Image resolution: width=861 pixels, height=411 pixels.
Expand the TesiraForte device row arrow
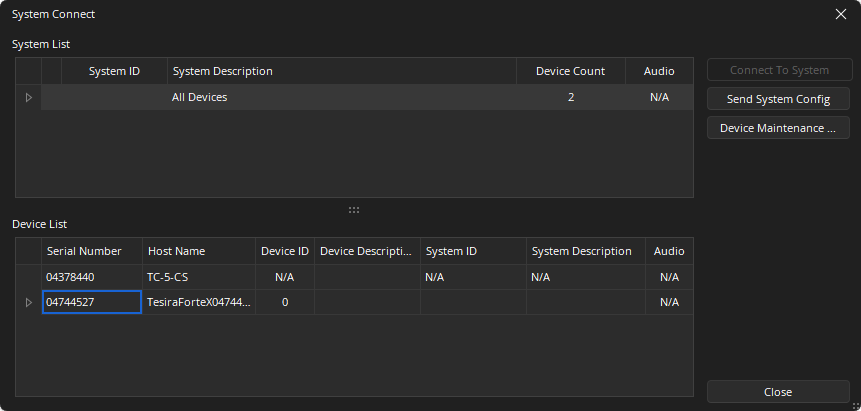pyautogui.click(x=29, y=302)
